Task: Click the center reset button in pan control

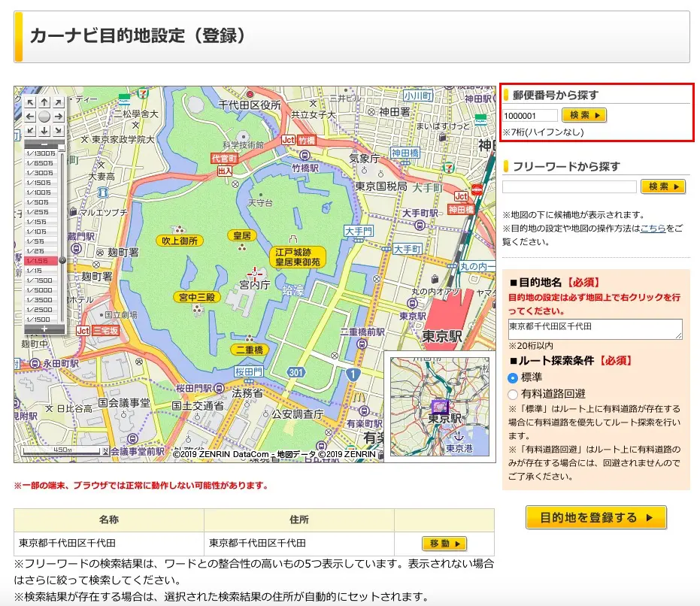Action: click(x=44, y=117)
